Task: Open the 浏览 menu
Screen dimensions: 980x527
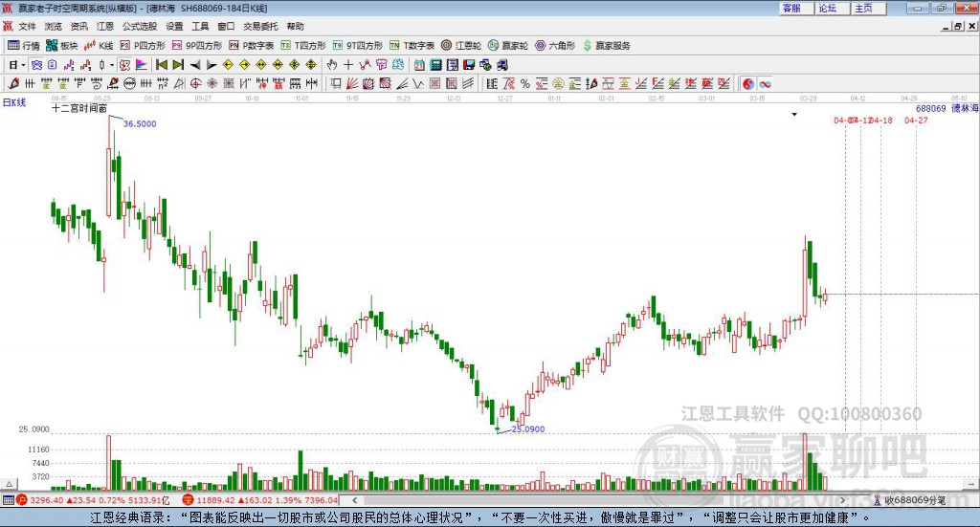Action: [x=54, y=26]
